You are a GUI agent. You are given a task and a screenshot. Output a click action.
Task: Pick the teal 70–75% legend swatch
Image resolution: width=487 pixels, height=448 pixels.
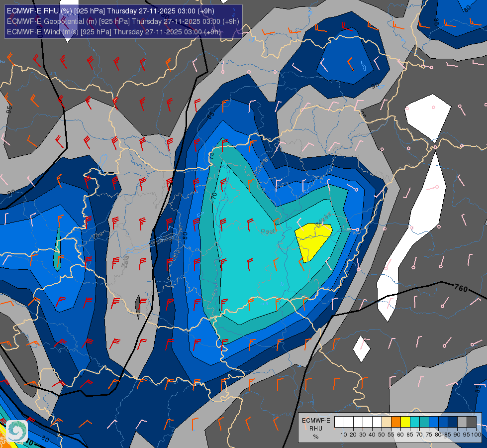424,422
